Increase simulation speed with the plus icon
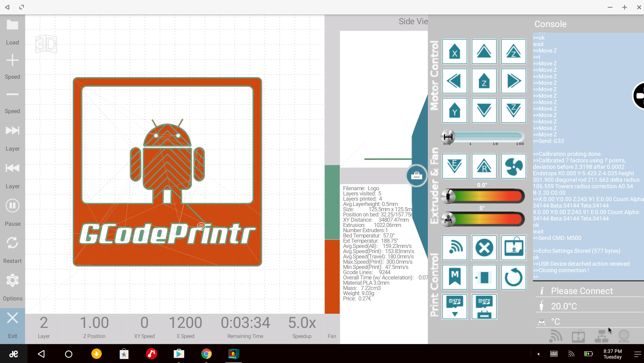This screenshot has height=363, width=644. point(12,60)
